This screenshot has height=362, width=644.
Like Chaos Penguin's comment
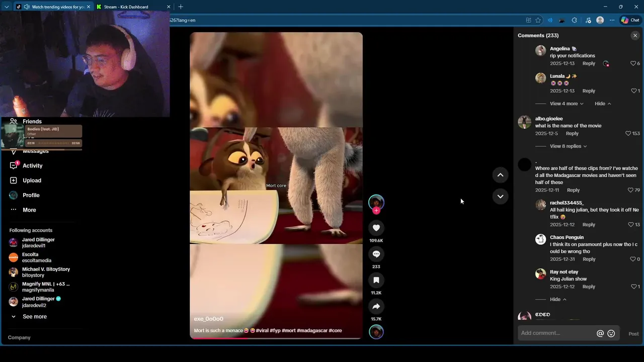click(633, 259)
